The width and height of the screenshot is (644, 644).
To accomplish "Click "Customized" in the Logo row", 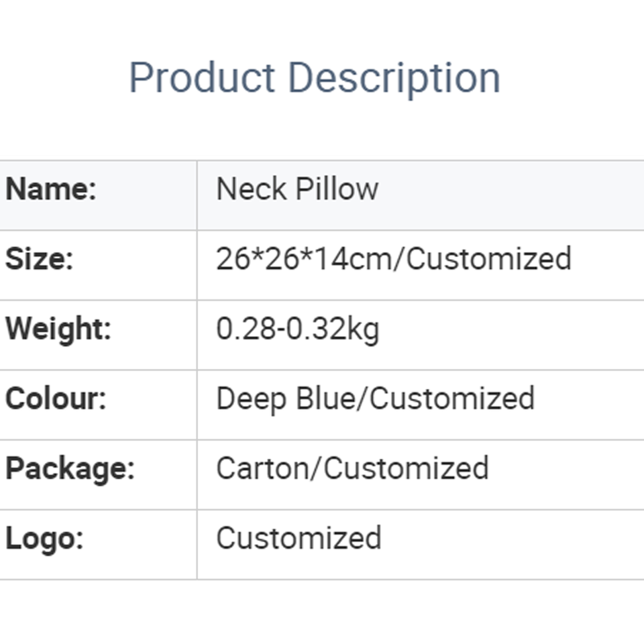I will [299, 538].
